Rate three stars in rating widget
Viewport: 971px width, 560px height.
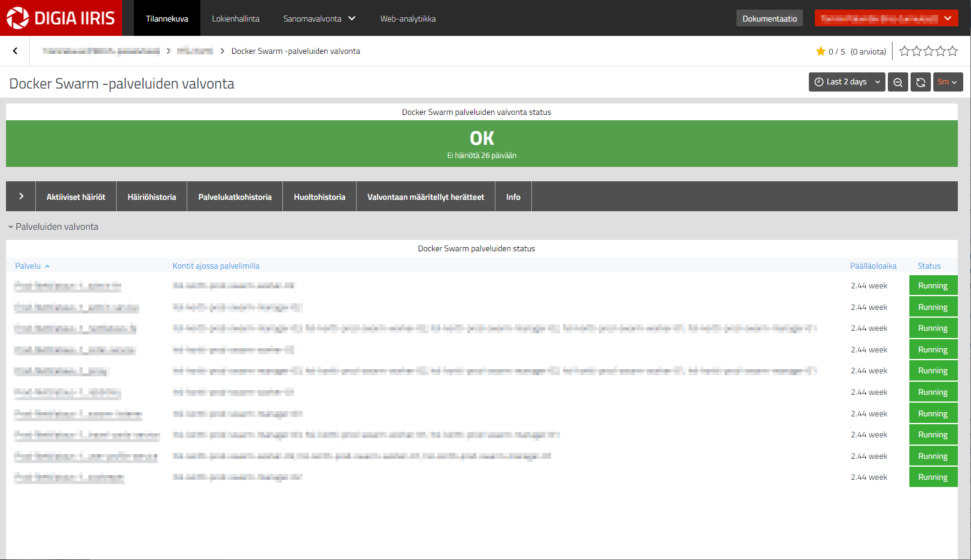pyautogui.click(x=929, y=51)
